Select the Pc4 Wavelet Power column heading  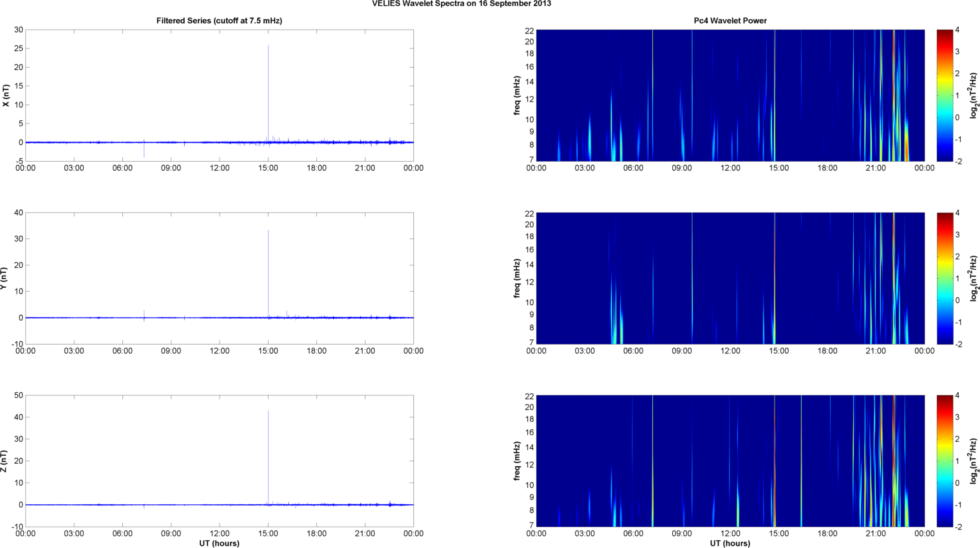coord(730,21)
